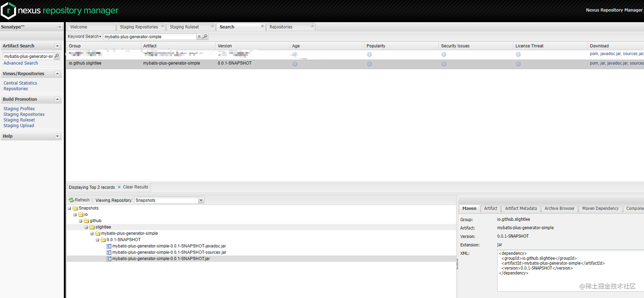Close the Staging Repositories tab

pos(163,26)
